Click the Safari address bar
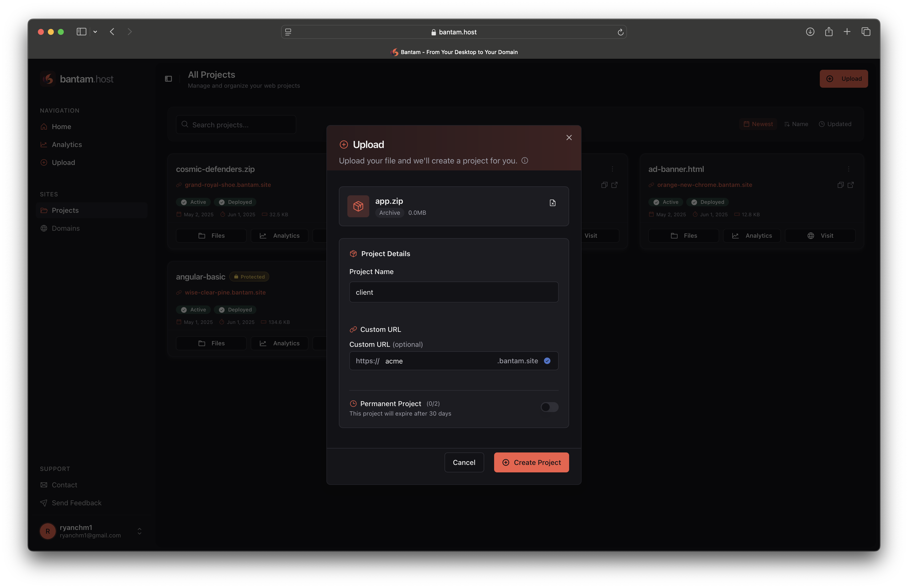The width and height of the screenshot is (908, 588). point(454,32)
